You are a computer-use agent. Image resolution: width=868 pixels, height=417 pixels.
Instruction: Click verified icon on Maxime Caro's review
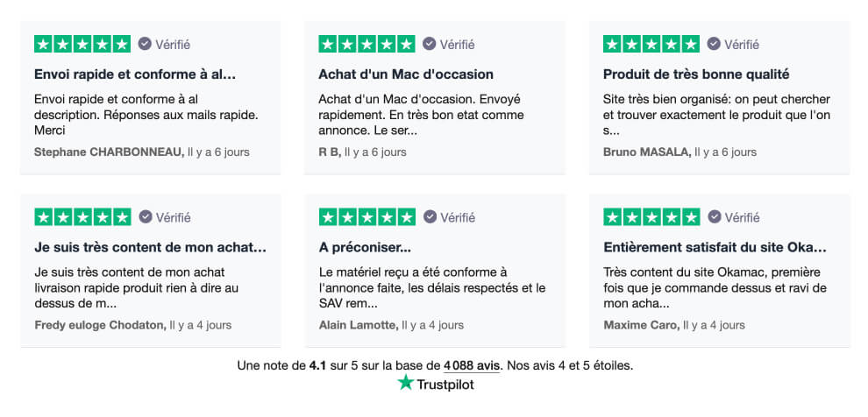pos(715,216)
